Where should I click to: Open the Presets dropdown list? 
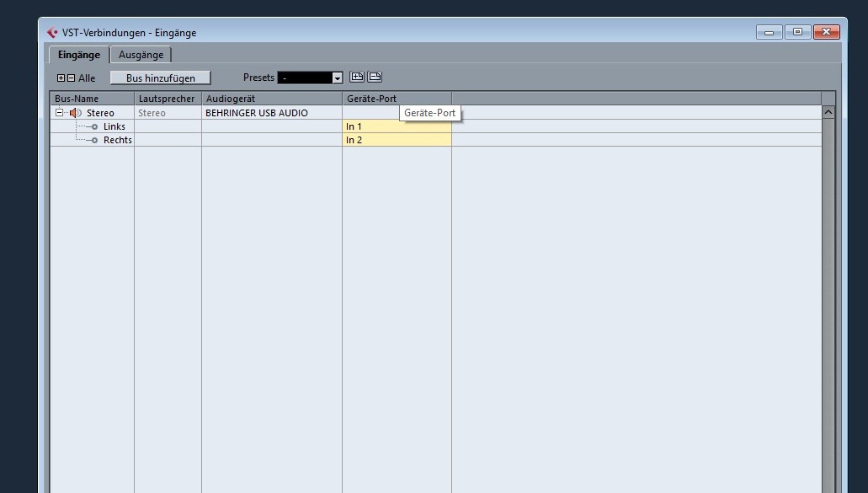click(338, 78)
